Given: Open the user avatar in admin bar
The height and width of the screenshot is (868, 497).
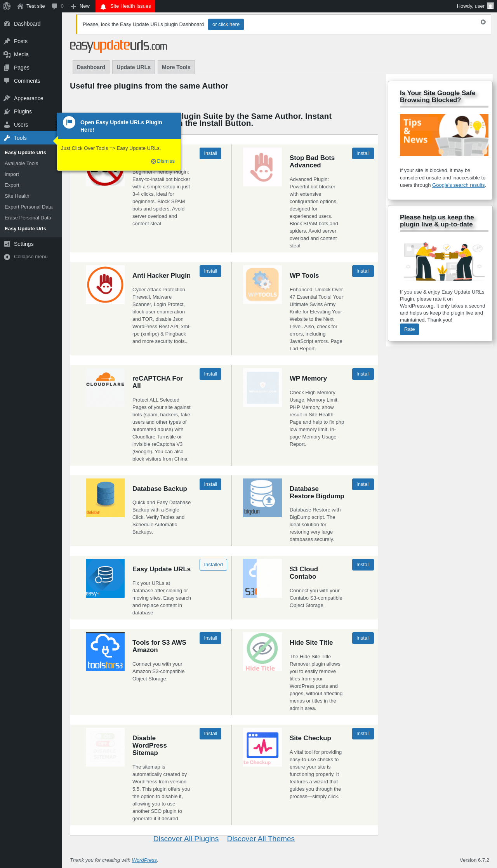Looking at the screenshot, I should point(490,6).
